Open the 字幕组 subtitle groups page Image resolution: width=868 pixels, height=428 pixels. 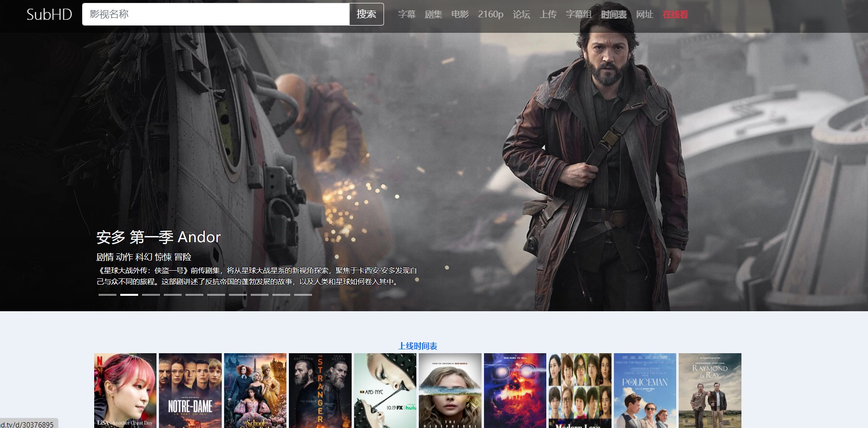coord(579,14)
